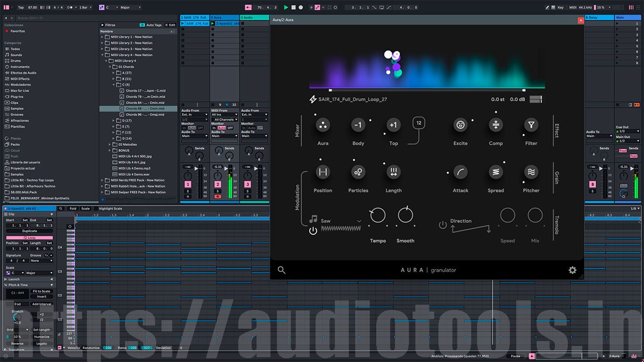The width and height of the screenshot is (644, 362).
Task: Open the Packs place in browser
Action: tap(12, 144)
